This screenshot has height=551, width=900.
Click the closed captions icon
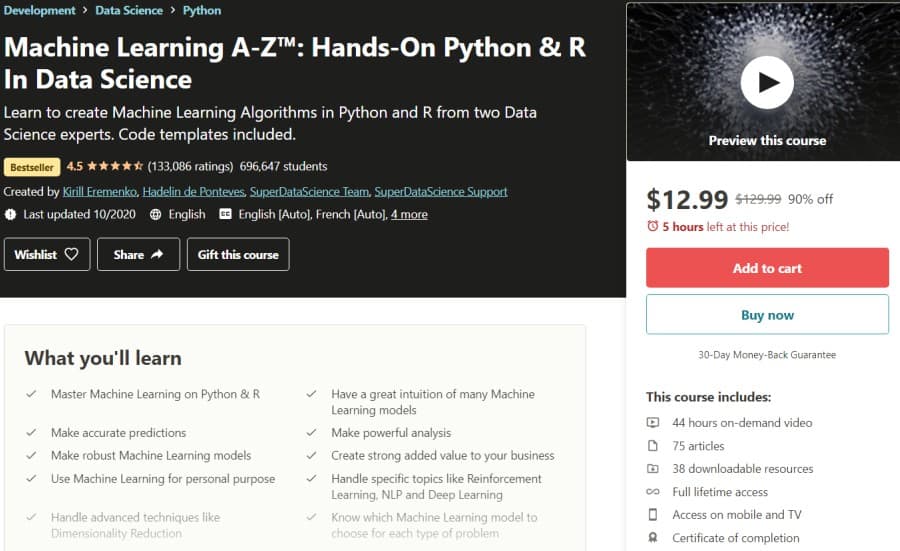[x=225, y=214]
